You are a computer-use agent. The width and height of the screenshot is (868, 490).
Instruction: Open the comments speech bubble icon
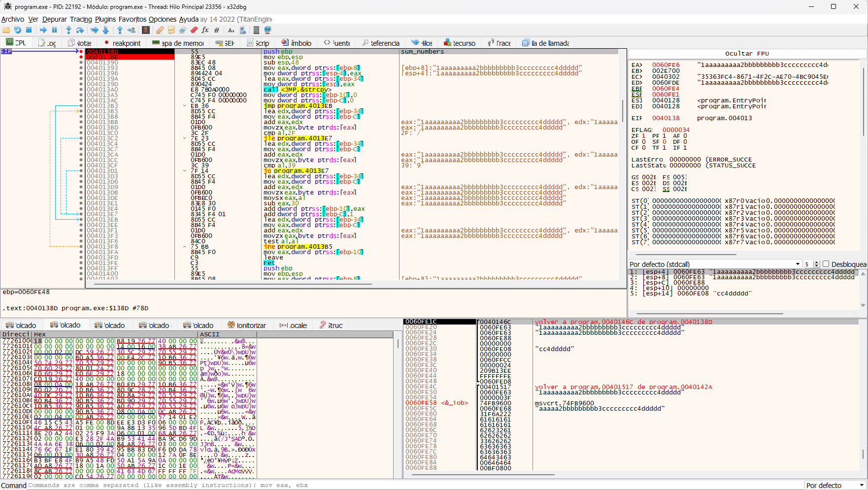[171, 30]
